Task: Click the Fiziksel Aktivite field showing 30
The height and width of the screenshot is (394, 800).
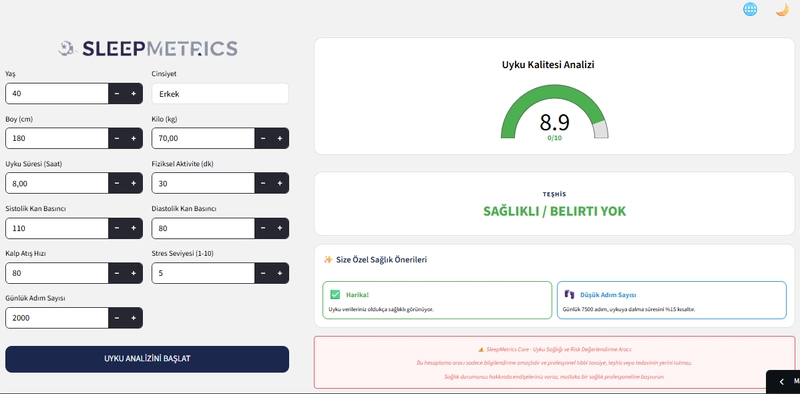Action: click(204, 183)
